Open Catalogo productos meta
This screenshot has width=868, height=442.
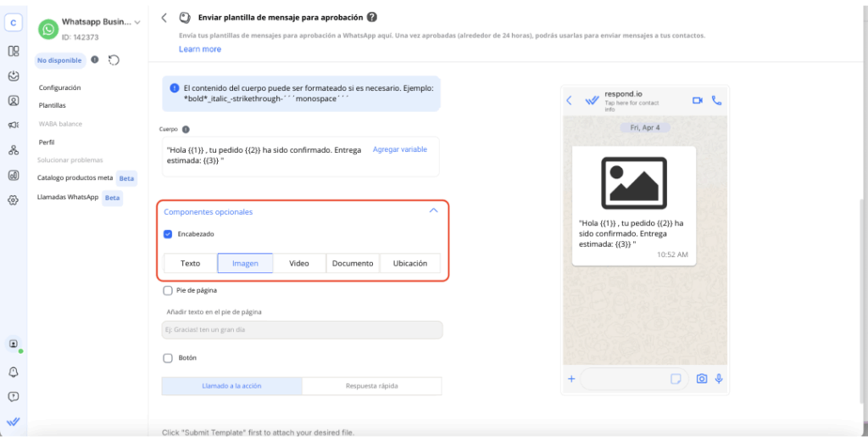(75, 178)
